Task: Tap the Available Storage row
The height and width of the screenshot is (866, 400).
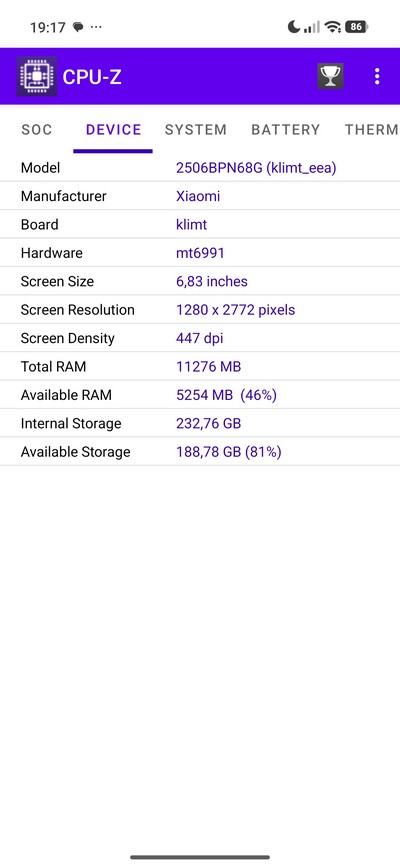Action: coord(200,452)
